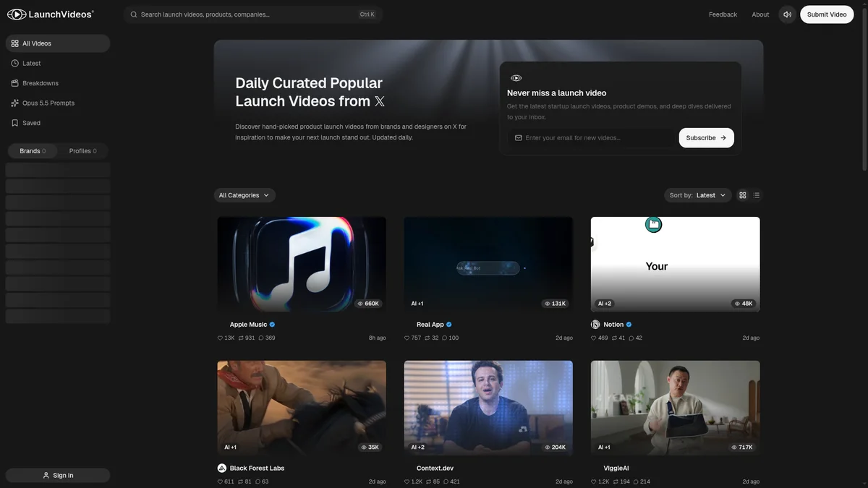Switch to list view layout
This screenshot has height=488, width=868.
[x=757, y=195]
